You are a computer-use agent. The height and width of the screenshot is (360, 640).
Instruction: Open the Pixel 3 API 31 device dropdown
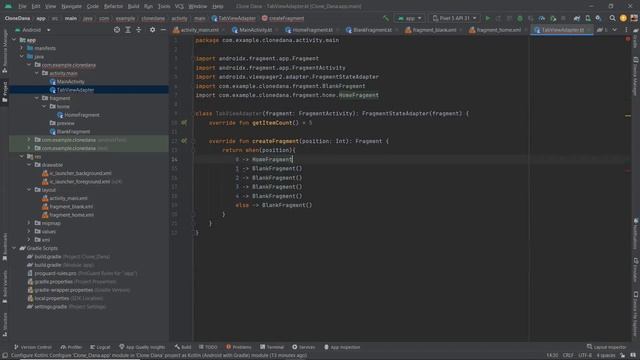click(454, 18)
